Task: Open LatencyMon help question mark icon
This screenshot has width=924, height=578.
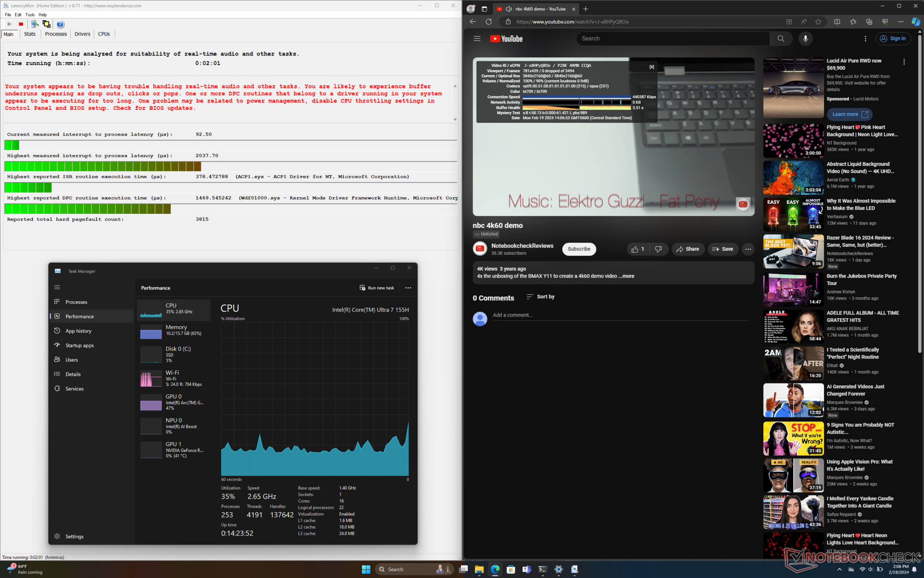Action: (x=60, y=24)
